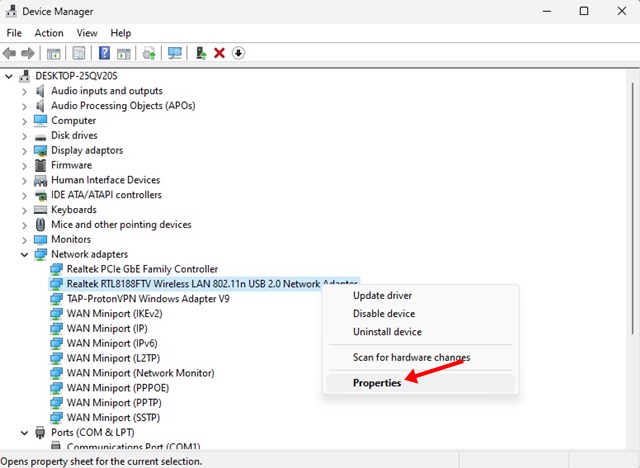Select WAN Miniport (PPPOE)

point(118,388)
